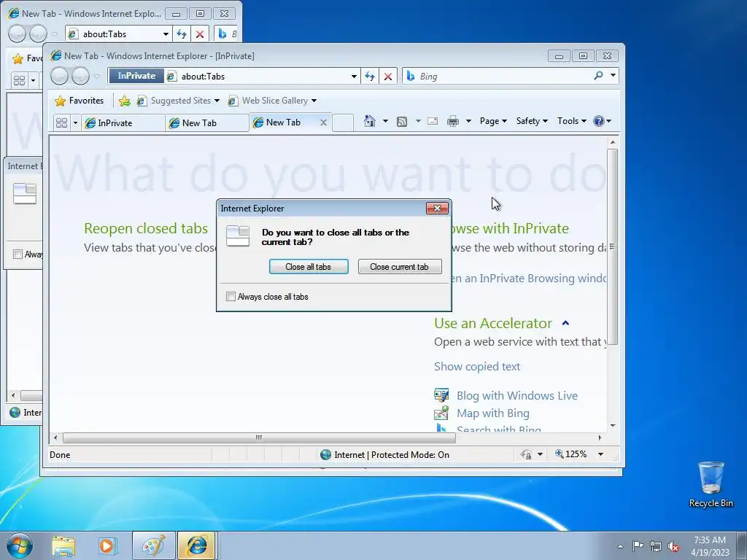Click the Back button in InPrivate window

point(59,76)
